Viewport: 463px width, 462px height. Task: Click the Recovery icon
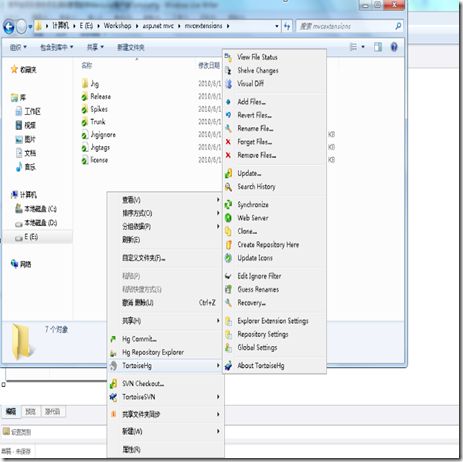click(x=228, y=303)
